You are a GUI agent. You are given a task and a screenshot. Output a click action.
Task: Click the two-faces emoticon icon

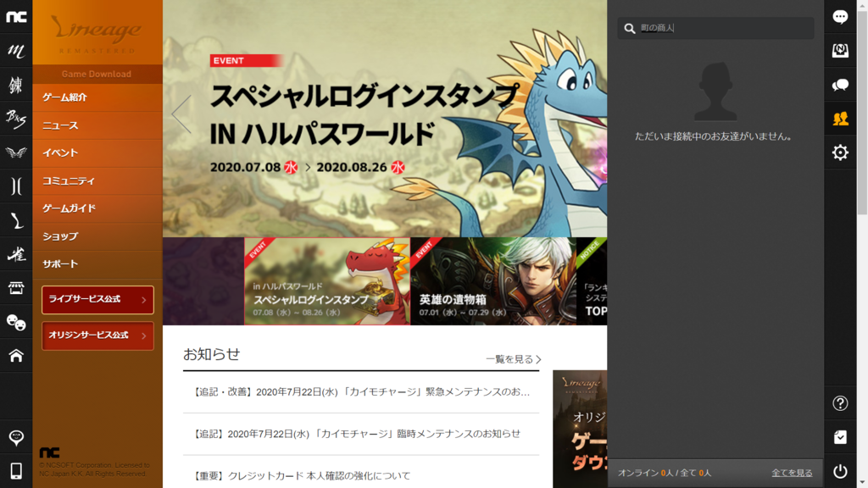16,322
